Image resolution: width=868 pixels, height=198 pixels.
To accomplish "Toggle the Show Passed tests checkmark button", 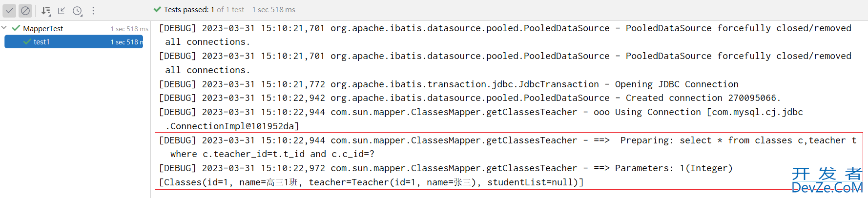I will 9,10.
